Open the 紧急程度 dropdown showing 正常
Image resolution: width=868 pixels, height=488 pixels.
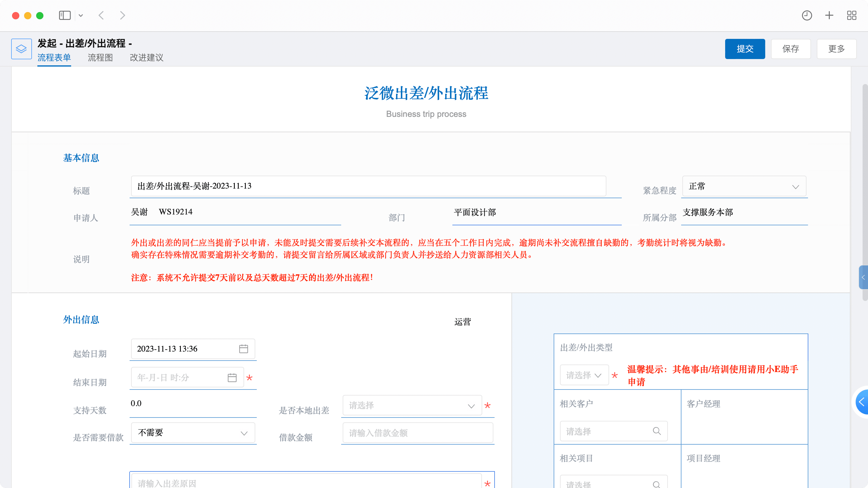click(x=744, y=186)
